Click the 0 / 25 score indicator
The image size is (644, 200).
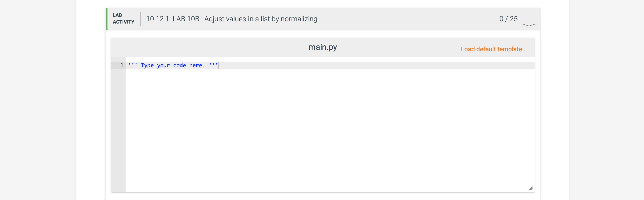pos(508,19)
